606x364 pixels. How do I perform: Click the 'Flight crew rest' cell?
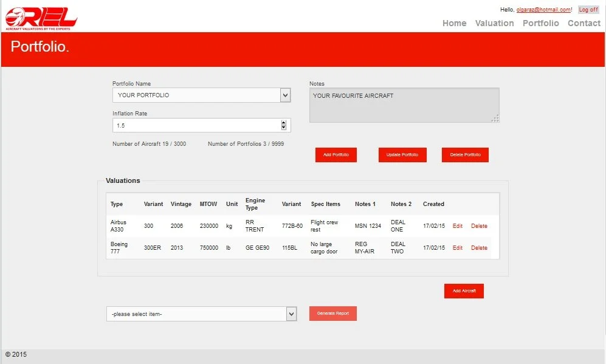324,225
